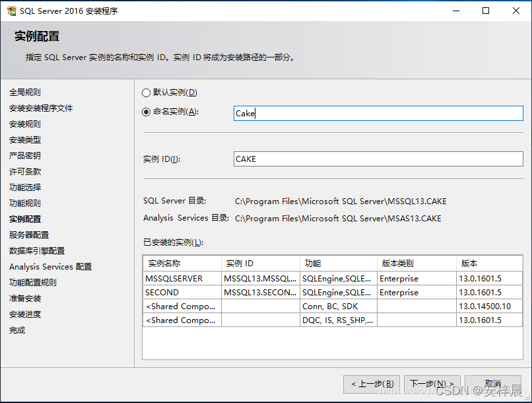
Task: Minimize the SQL Server setup window
Action: coord(456,11)
